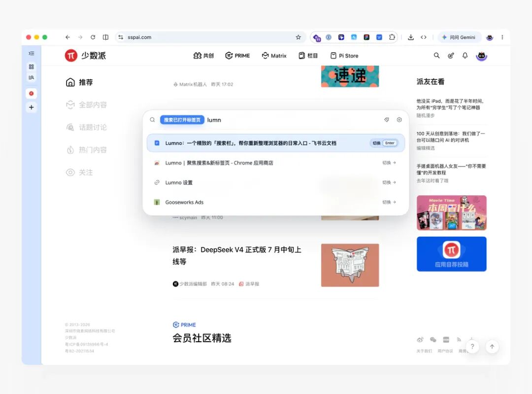Open the browser extensions puzzle icon
532x394 pixels.
pos(392,37)
